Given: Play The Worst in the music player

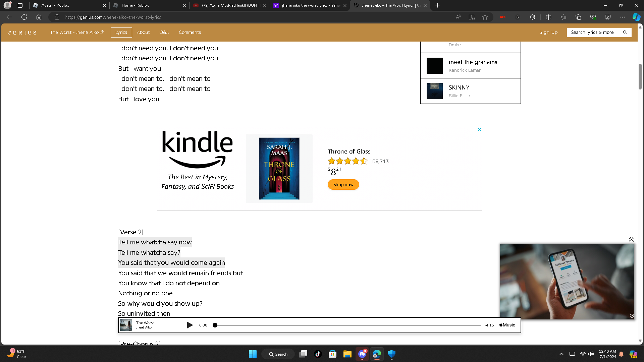Looking at the screenshot, I should pos(190,325).
